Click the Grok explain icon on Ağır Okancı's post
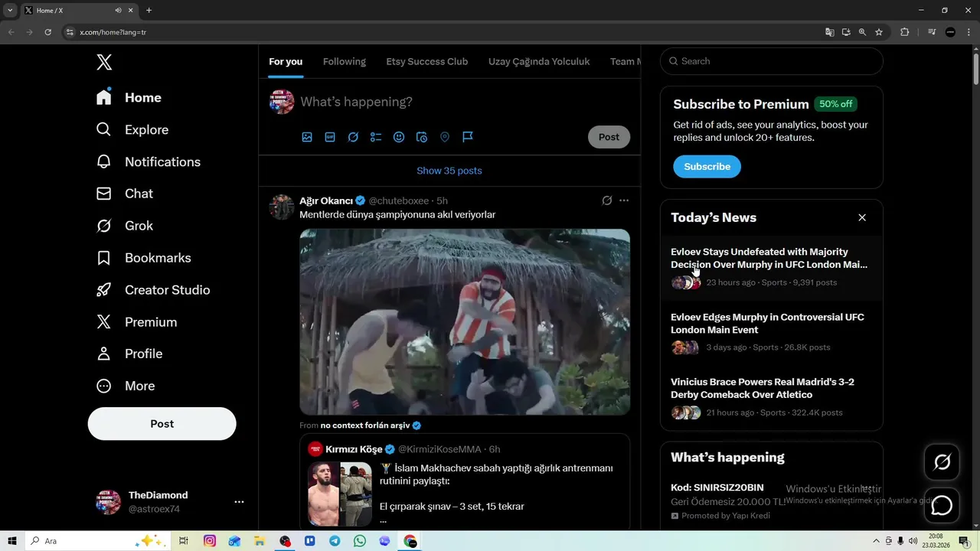 [x=606, y=201]
